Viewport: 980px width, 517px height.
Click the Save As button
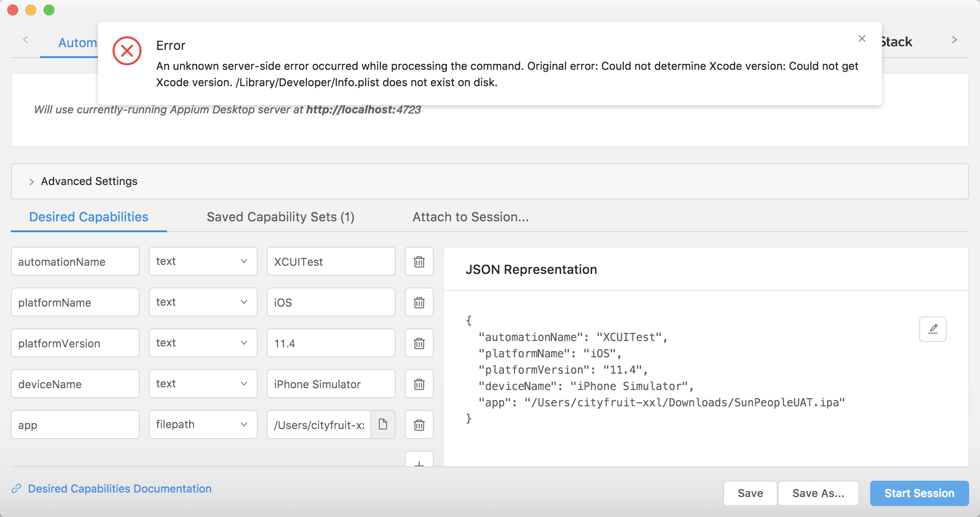(818, 493)
